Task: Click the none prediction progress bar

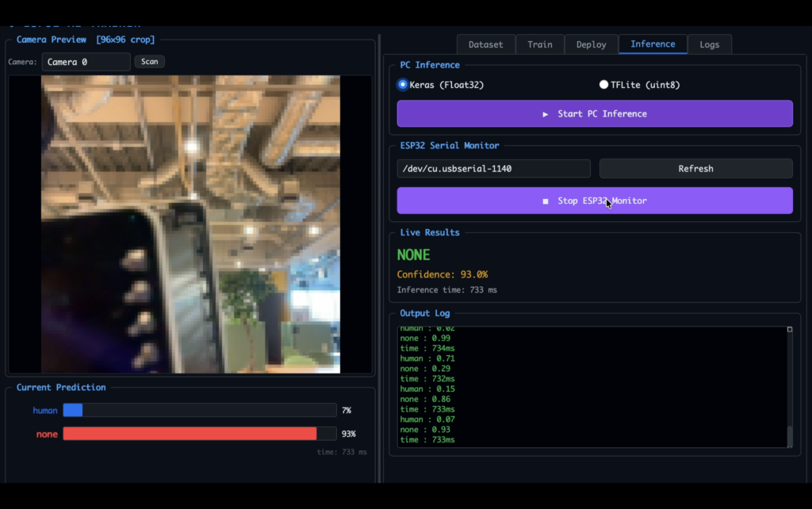Action: pyautogui.click(x=199, y=434)
